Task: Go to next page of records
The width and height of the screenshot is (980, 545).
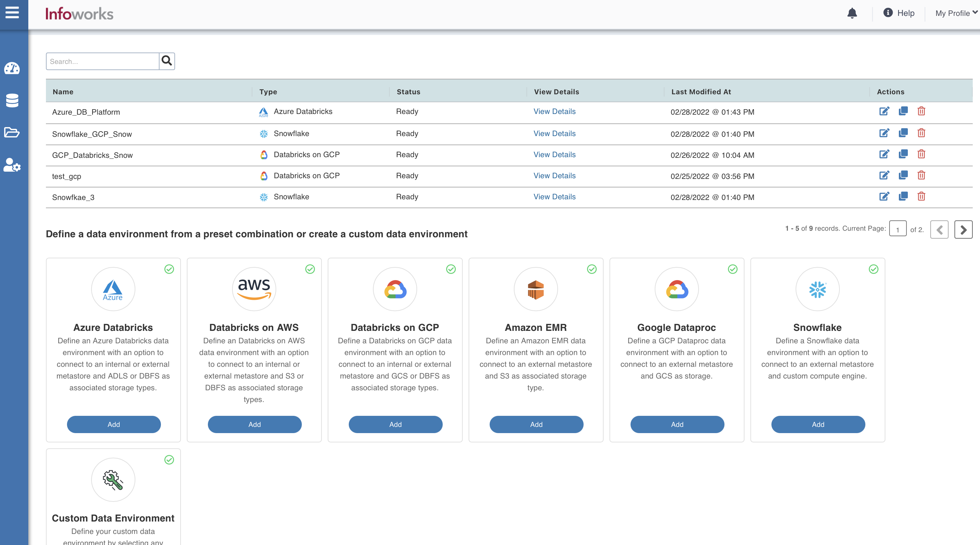Action: [x=963, y=229]
